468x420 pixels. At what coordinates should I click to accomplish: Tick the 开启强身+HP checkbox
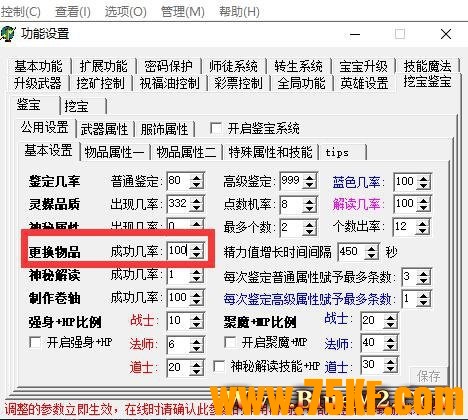coord(35,342)
